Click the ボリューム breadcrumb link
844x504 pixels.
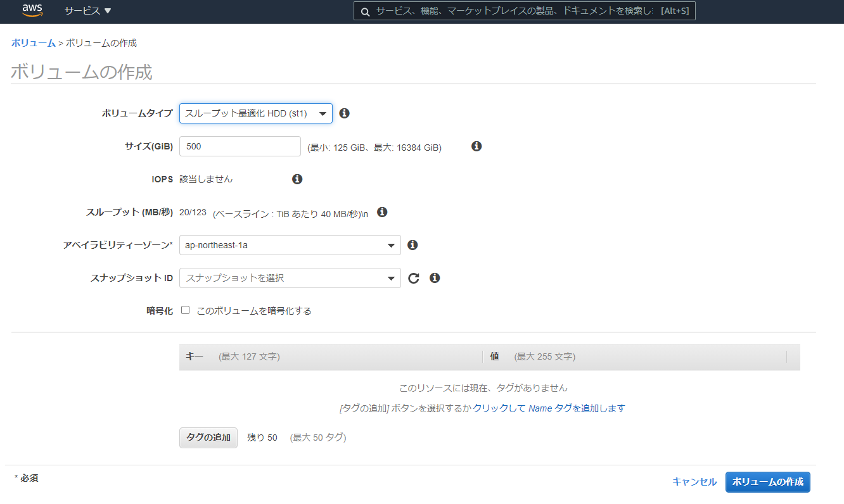34,43
